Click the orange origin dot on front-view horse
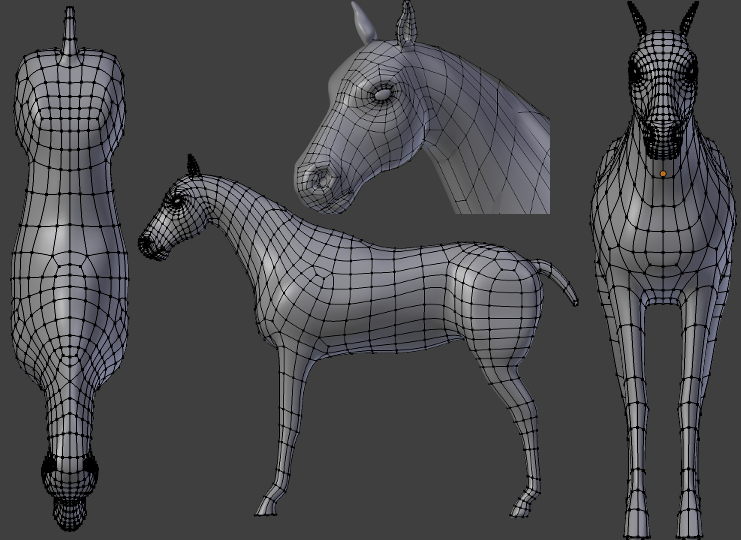741x540 pixels. coord(663,174)
